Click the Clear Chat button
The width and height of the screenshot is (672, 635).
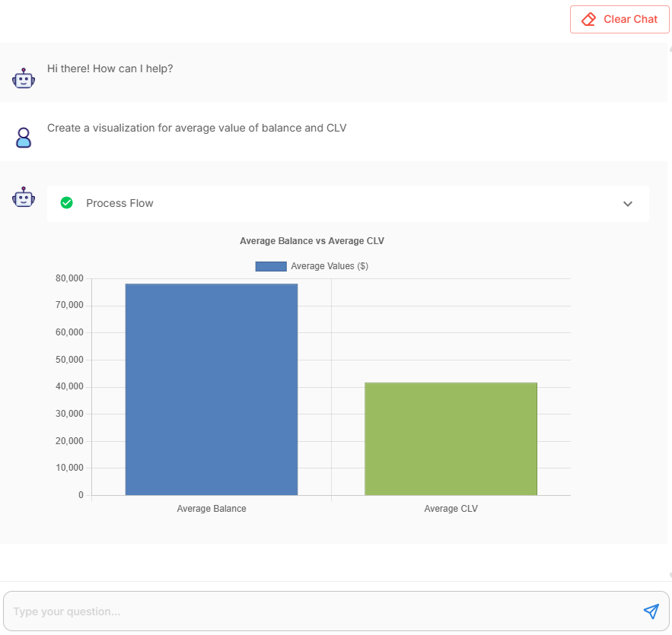pyautogui.click(x=619, y=19)
